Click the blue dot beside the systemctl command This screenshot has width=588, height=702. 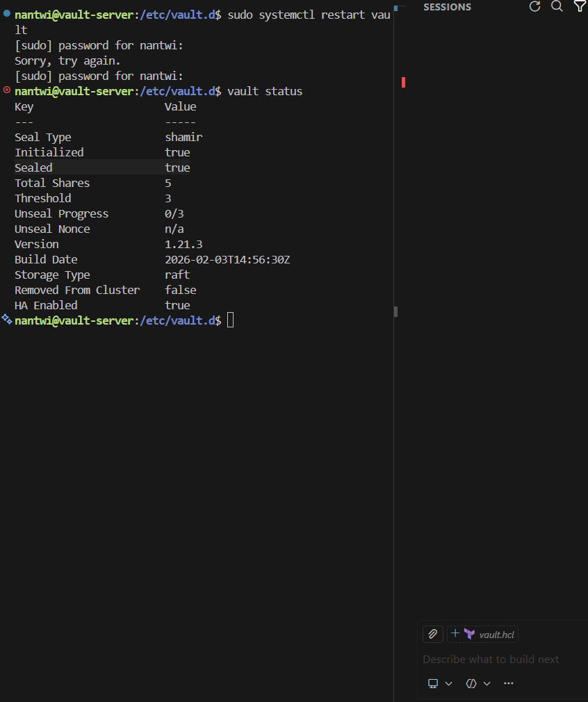[x=7, y=13]
